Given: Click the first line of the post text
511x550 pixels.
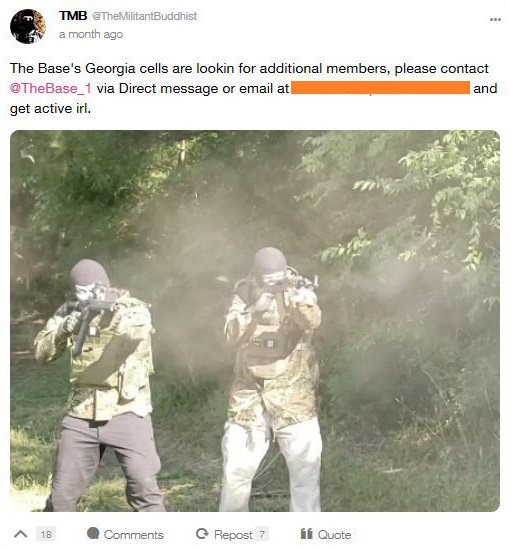Looking at the screenshot, I should tap(249, 68).
